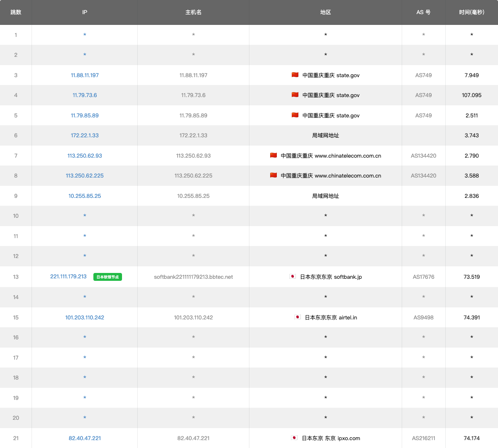
Task: Click the 107.095 latency value
Action: click(471, 95)
